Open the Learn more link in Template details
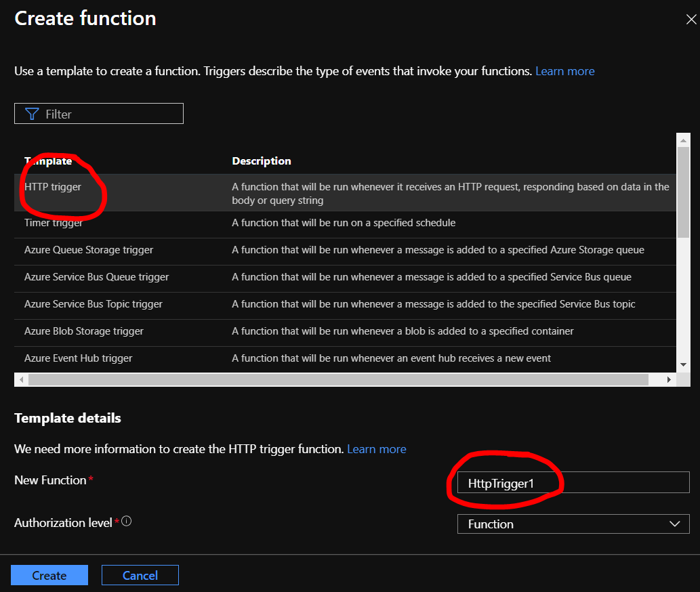 [x=376, y=449]
